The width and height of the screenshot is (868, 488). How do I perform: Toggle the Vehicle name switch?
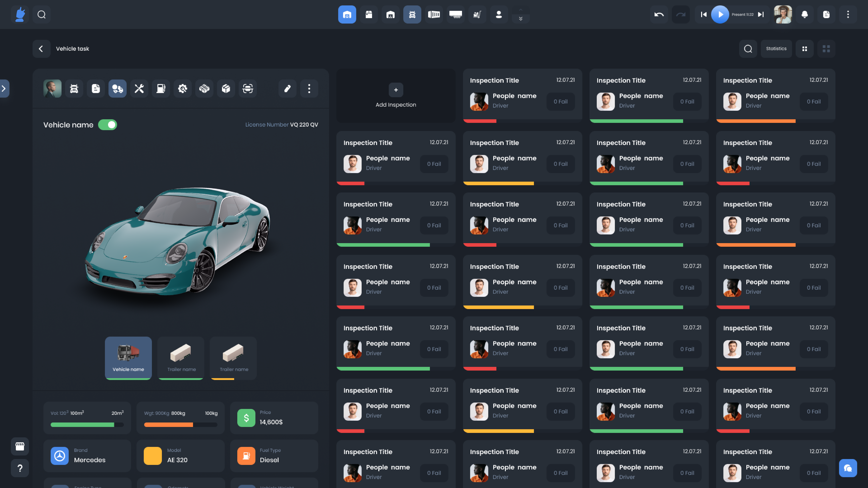[x=108, y=125]
